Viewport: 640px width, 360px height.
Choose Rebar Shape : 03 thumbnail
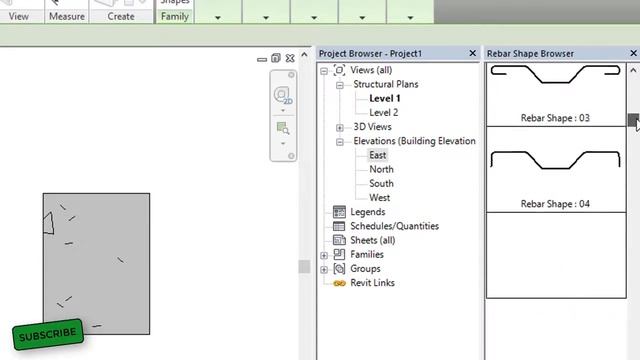point(556,94)
